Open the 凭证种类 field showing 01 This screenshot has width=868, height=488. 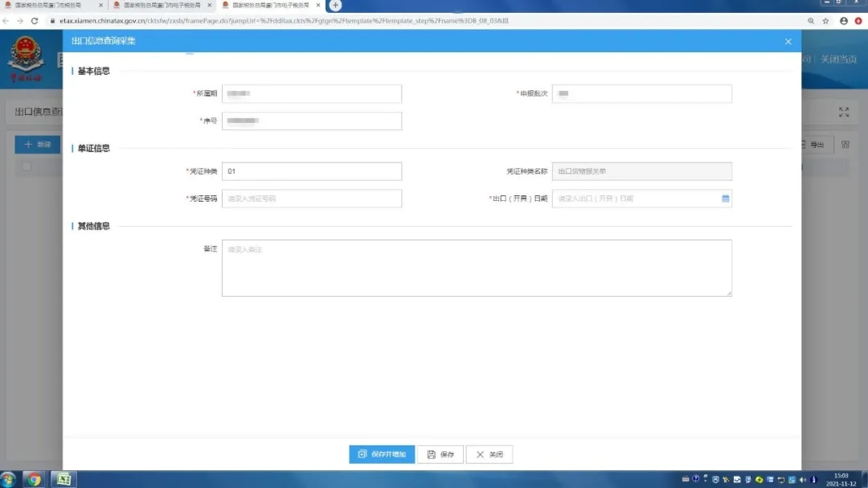point(311,171)
